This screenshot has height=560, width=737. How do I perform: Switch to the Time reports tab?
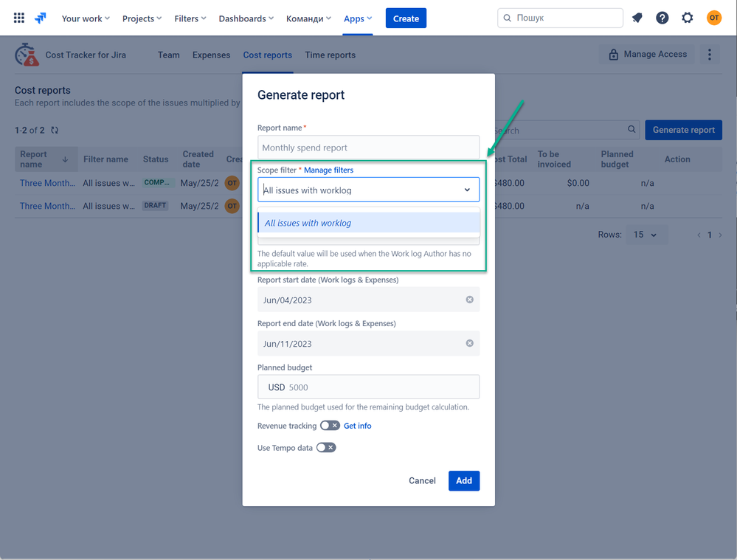pos(330,55)
